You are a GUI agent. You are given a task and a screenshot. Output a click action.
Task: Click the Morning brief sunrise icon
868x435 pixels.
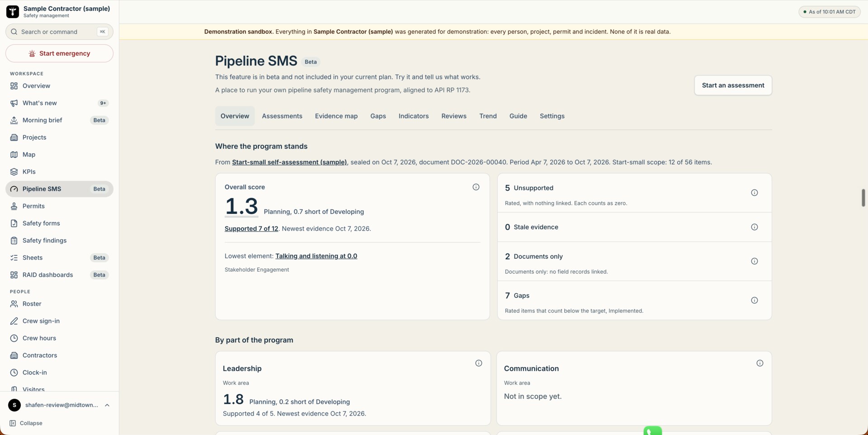click(14, 120)
